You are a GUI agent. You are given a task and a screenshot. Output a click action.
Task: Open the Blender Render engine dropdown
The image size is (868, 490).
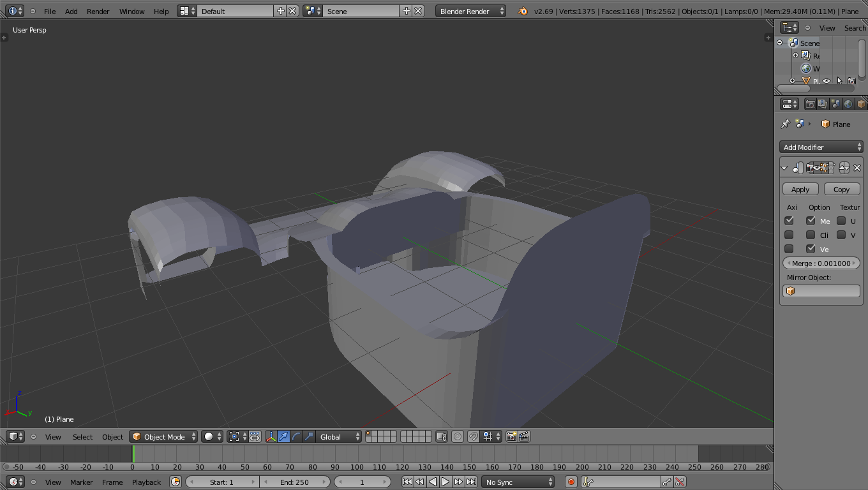(x=471, y=11)
